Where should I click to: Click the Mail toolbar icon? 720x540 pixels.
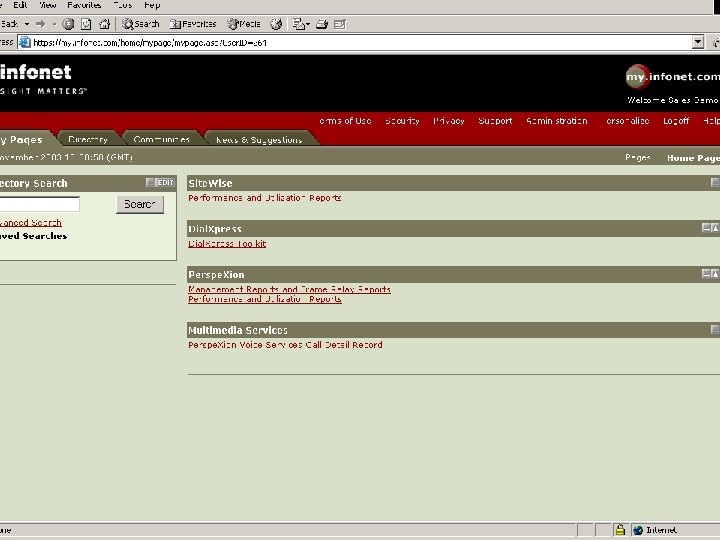[x=299, y=24]
